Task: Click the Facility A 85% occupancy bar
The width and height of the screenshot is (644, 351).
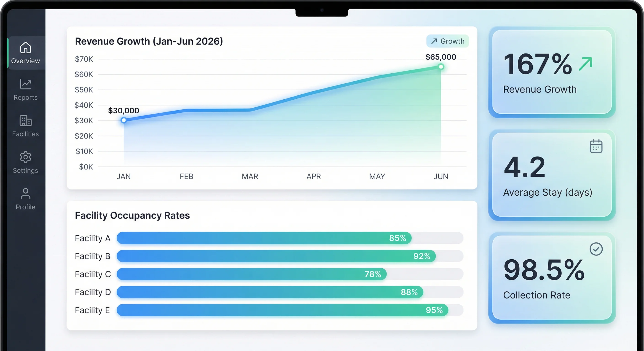Action: point(264,238)
